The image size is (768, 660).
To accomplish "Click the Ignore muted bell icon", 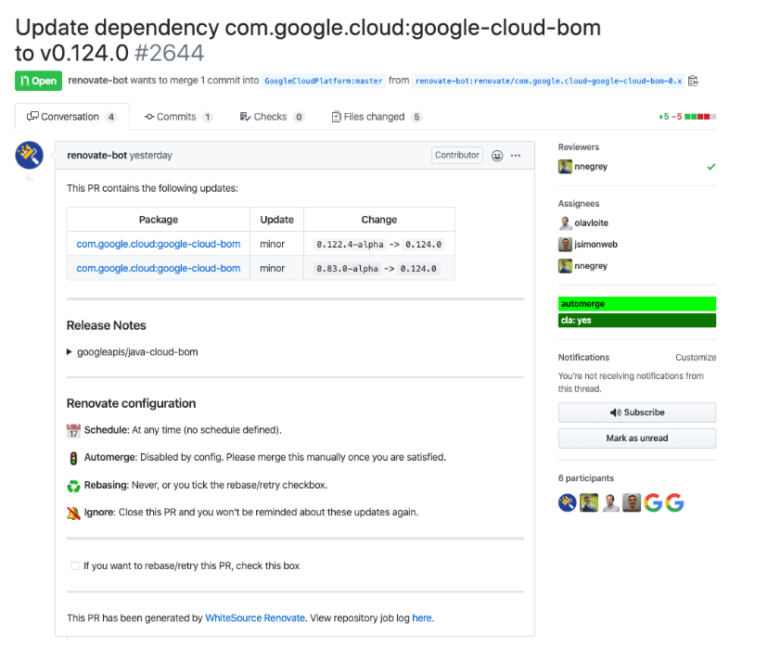I will (73, 513).
